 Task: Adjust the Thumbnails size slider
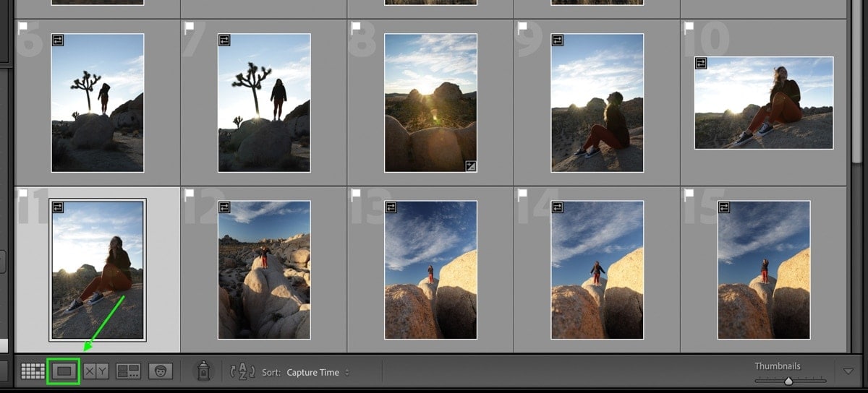(x=790, y=381)
